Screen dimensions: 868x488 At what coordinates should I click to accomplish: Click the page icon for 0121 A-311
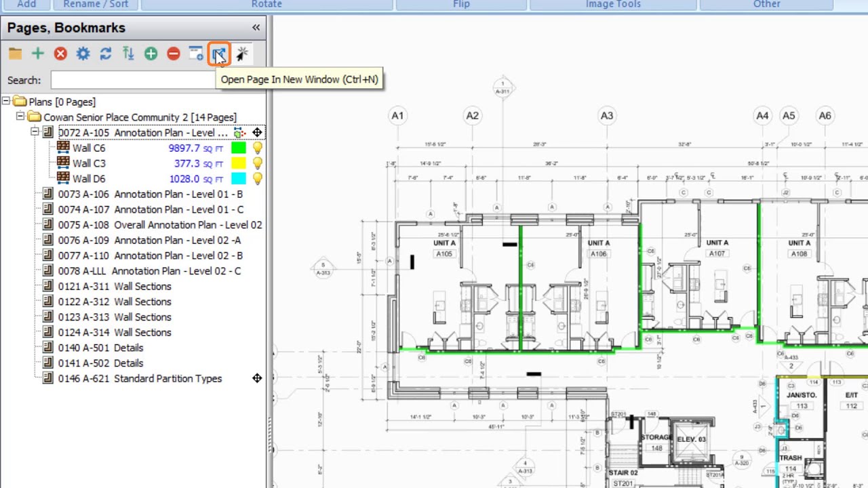coord(47,286)
